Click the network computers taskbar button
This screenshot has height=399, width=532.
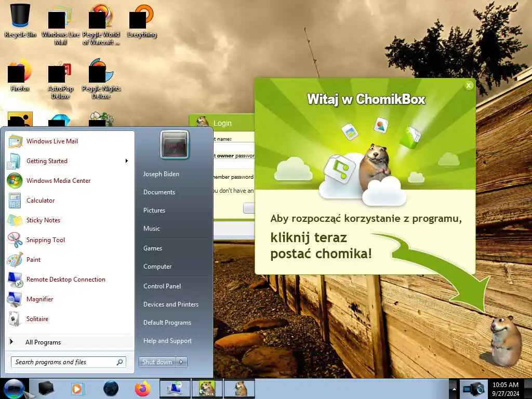[x=175, y=389]
